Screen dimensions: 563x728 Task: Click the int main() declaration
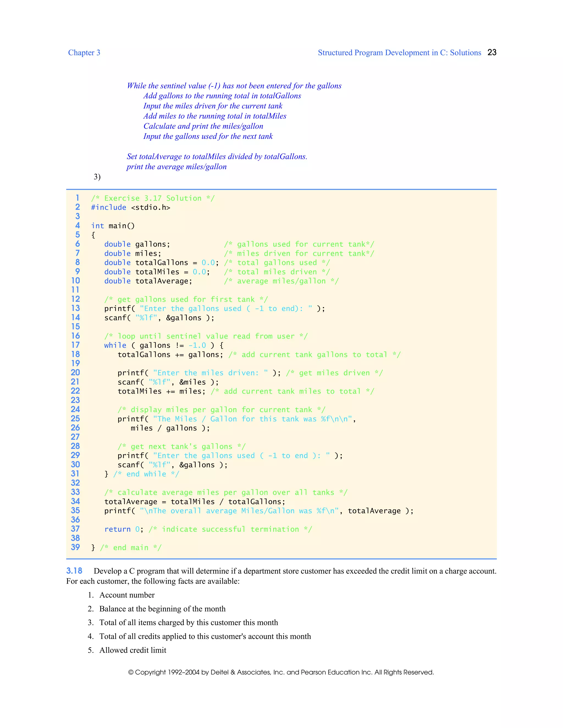click(x=113, y=226)
